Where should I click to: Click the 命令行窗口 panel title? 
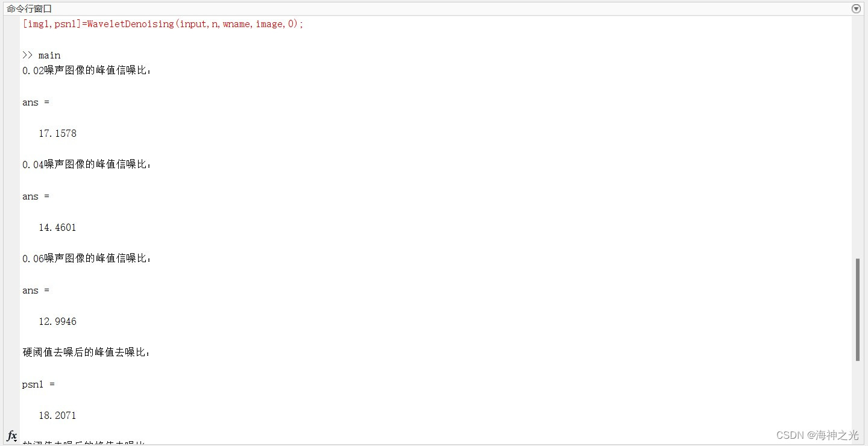click(x=30, y=8)
